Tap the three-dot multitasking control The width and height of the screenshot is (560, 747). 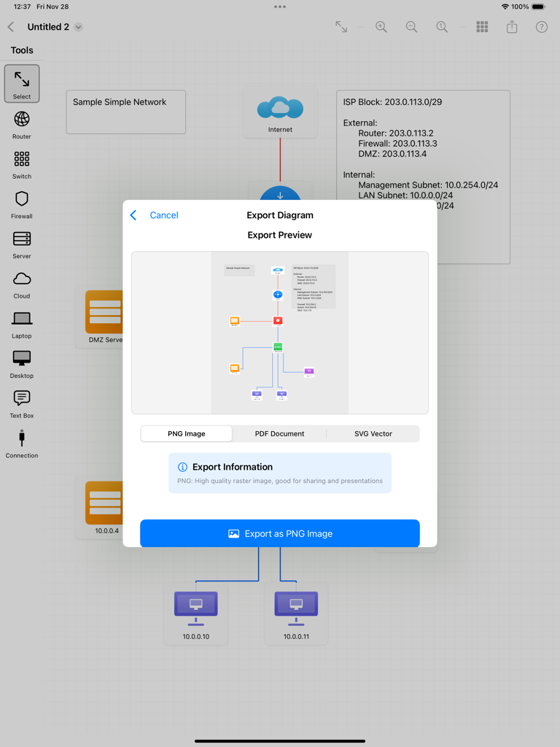tap(280, 7)
